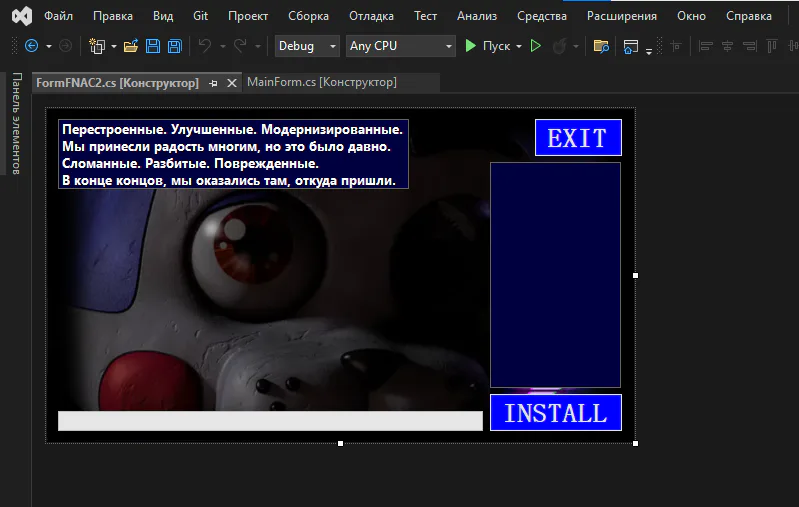Select the dark blue panel on form
Image resolution: width=799 pixels, height=507 pixels.
tap(555, 275)
